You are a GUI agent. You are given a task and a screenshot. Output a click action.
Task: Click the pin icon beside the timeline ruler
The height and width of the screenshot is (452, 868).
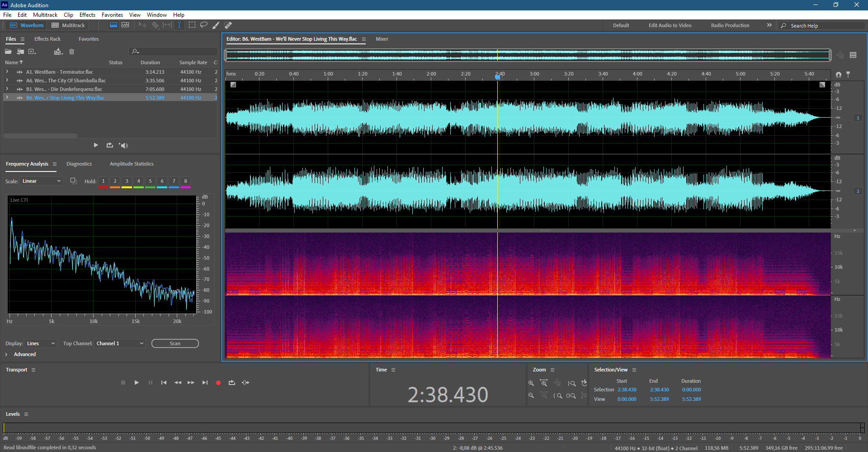848,74
